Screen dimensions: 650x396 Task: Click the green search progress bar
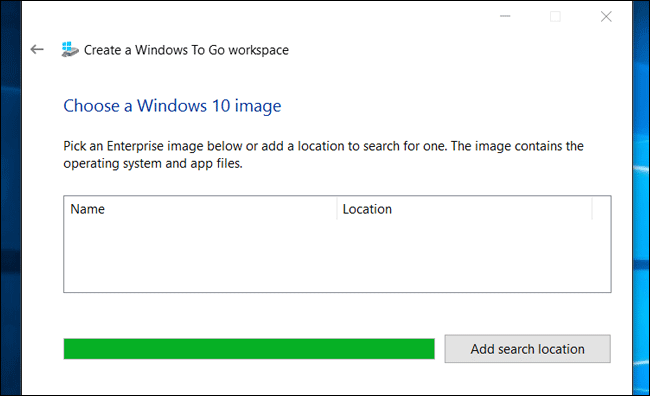click(249, 349)
